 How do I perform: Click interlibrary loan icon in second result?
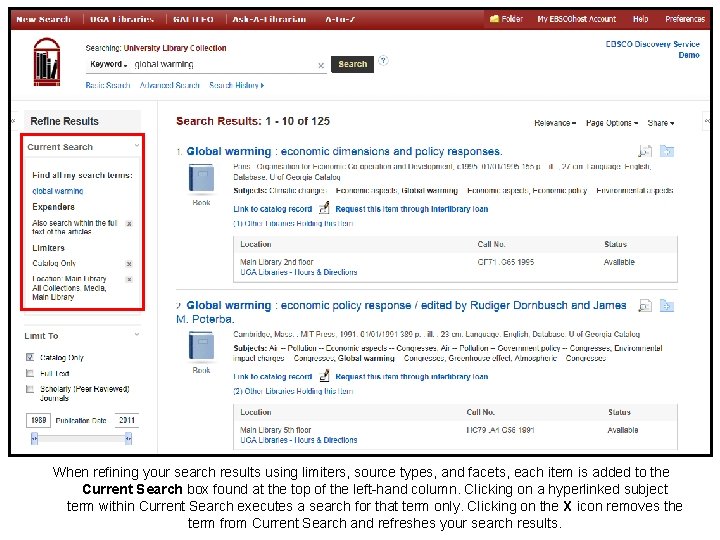pos(324,376)
